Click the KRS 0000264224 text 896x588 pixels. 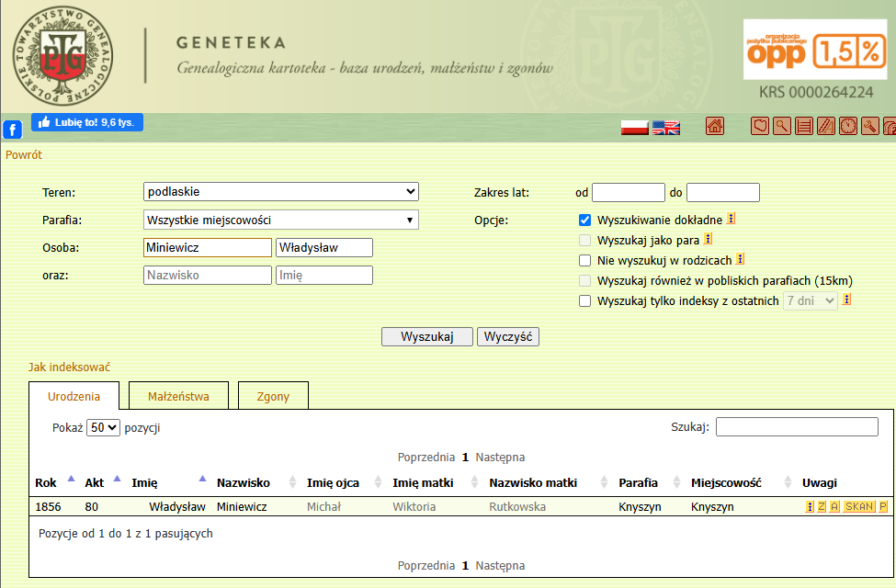coord(816,93)
